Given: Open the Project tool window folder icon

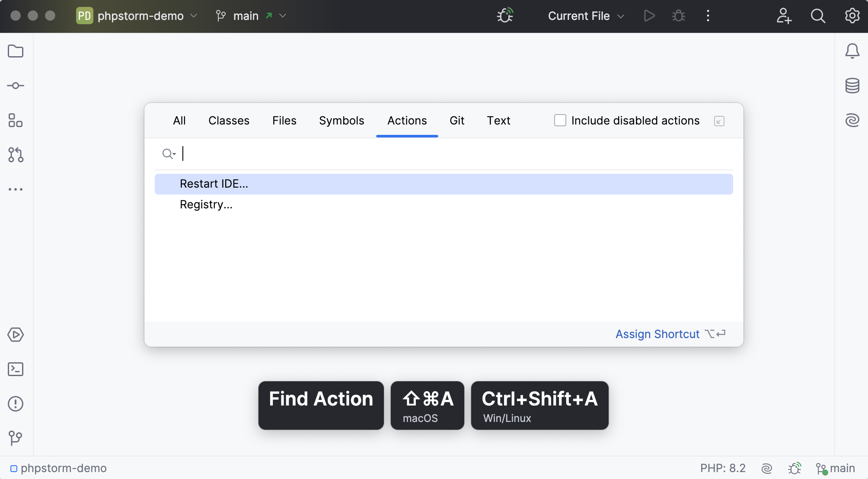Looking at the screenshot, I should tap(16, 51).
